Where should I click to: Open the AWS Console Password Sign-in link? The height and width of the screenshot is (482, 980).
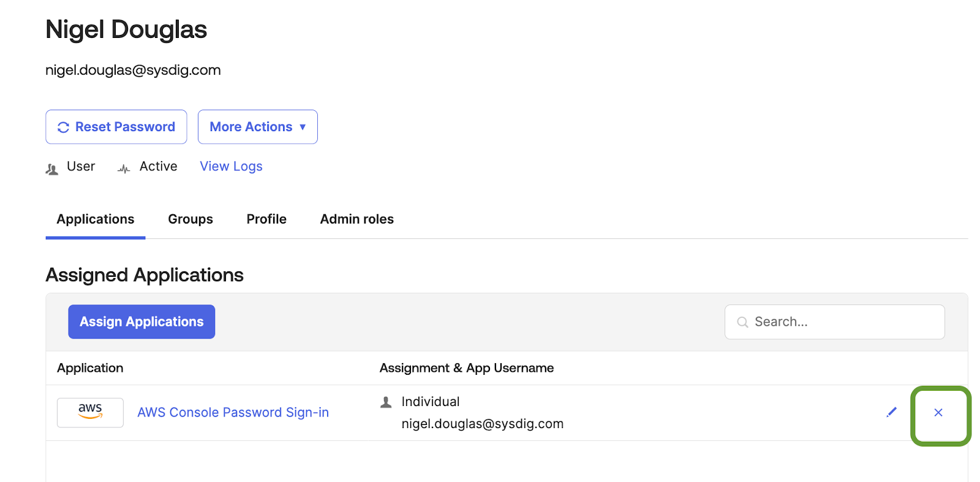[x=233, y=413]
